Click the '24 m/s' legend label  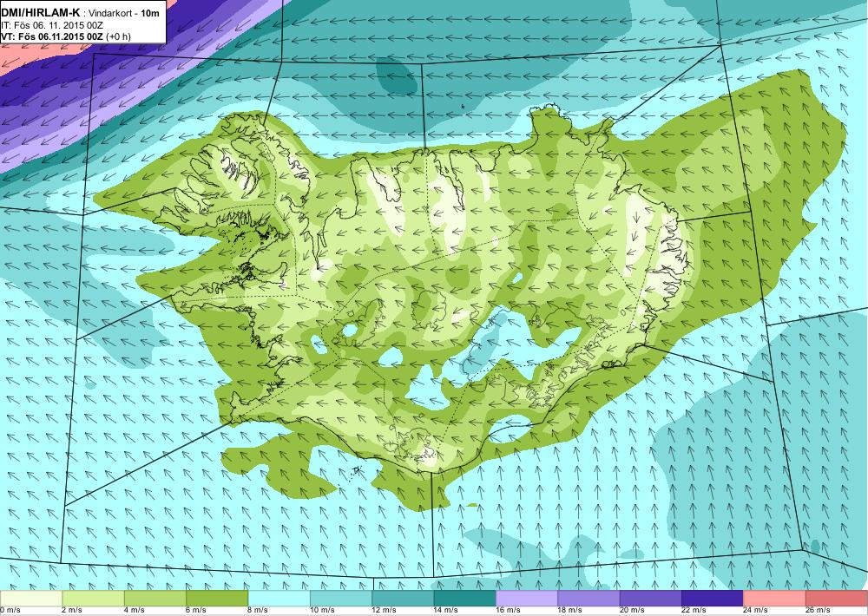[x=756, y=610]
